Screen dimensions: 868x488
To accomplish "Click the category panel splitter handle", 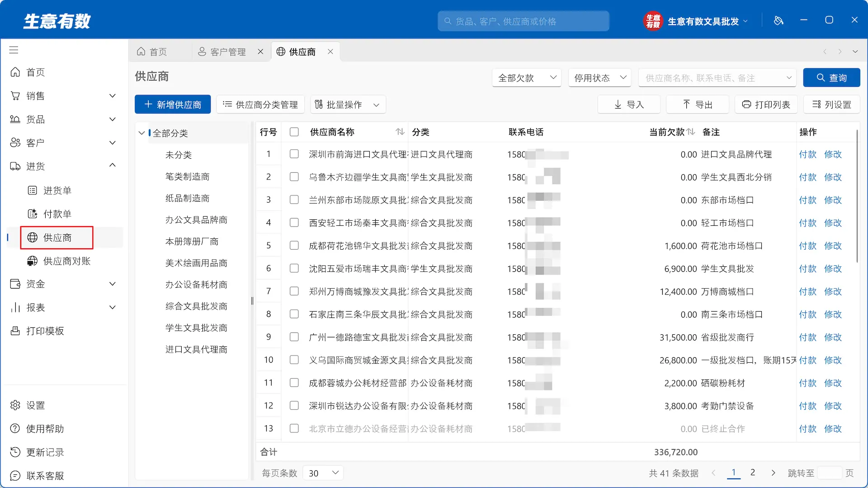I will [252, 301].
